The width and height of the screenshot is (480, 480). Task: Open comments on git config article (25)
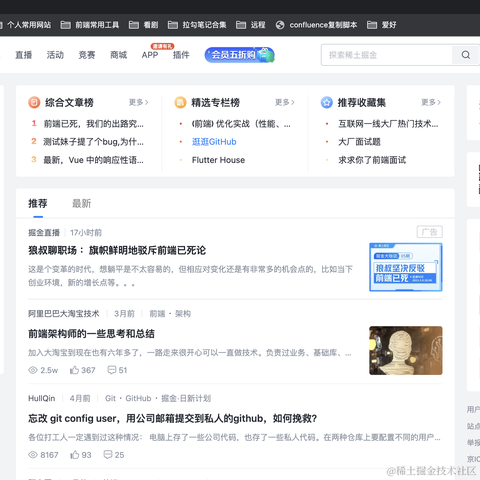click(x=108, y=455)
